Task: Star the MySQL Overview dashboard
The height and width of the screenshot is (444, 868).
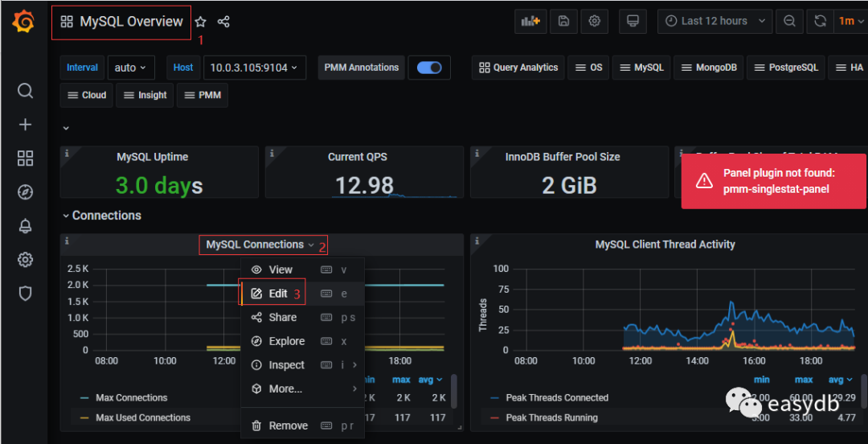Action: [x=201, y=22]
